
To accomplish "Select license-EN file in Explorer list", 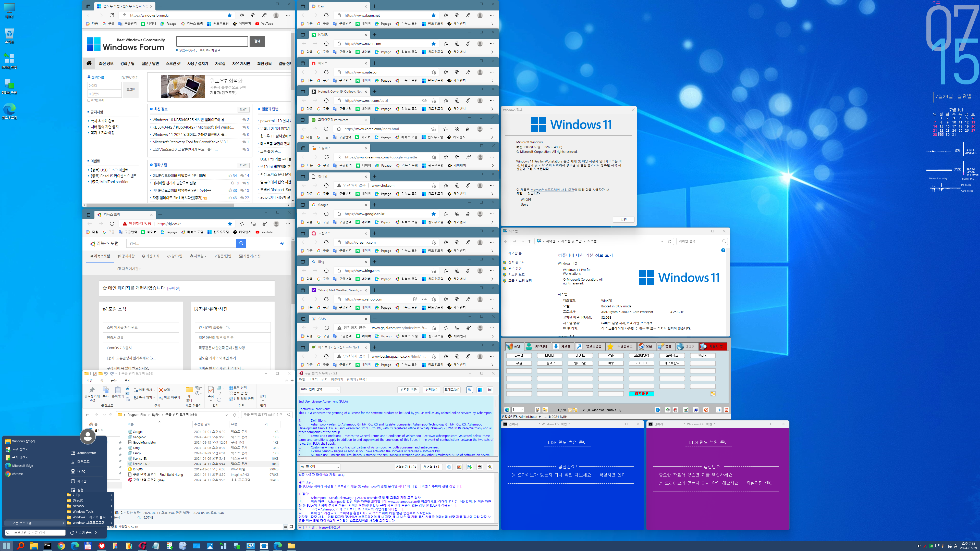I will click(x=140, y=459).
